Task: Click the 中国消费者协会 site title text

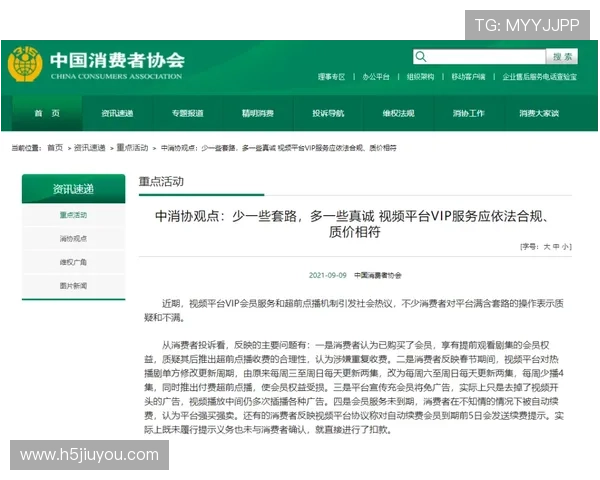Action: pos(117,60)
